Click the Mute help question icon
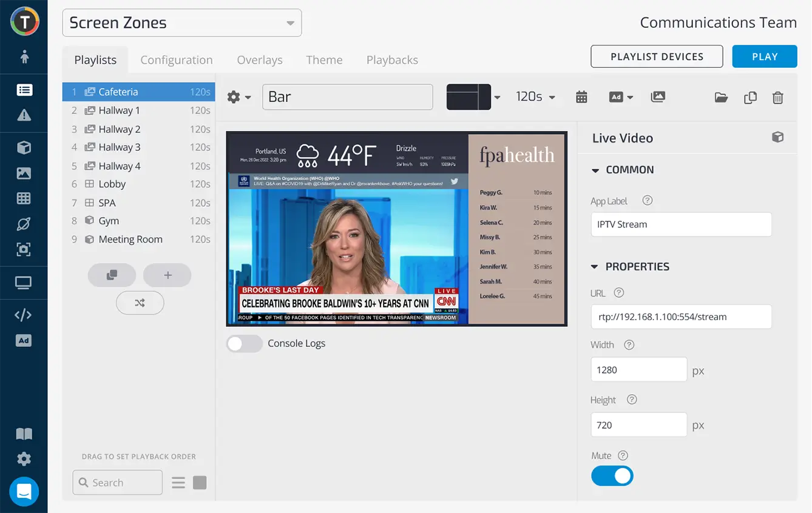This screenshot has width=812, height=513. 623,456
